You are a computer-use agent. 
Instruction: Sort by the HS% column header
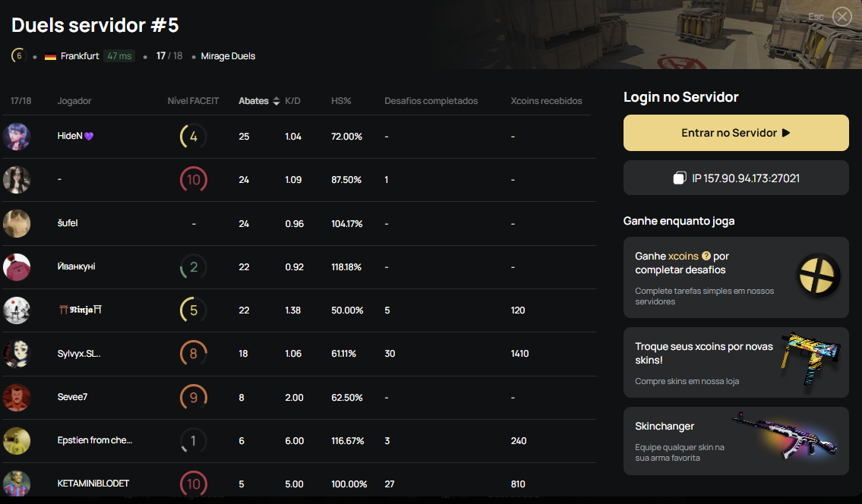point(341,101)
